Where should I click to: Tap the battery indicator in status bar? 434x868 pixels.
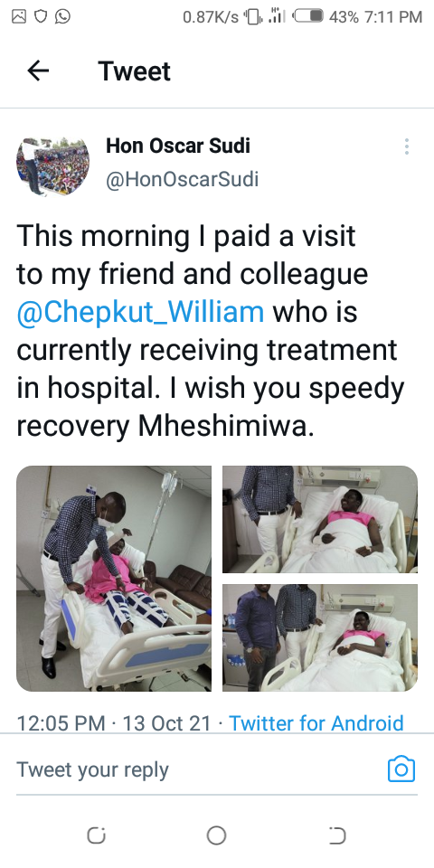tap(309, 16)
